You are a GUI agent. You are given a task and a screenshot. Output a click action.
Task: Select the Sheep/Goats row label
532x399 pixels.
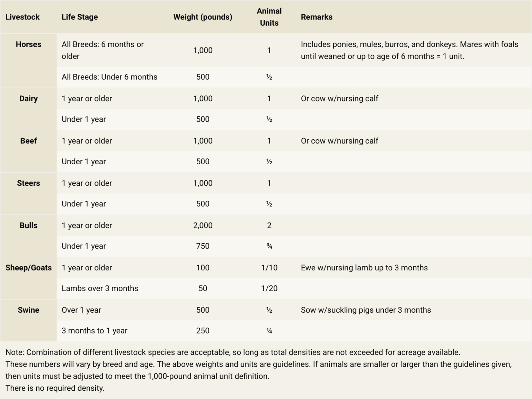tap(28, 268)
